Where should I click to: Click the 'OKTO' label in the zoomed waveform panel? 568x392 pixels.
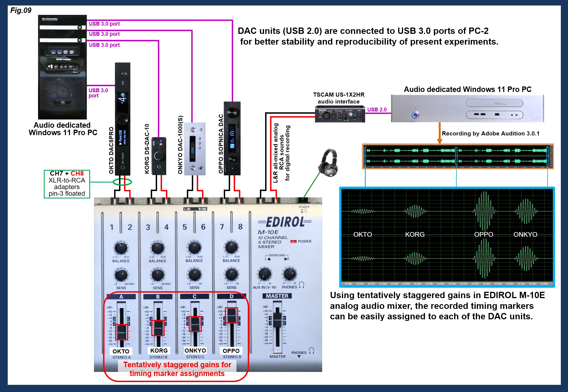click(363, 234)
